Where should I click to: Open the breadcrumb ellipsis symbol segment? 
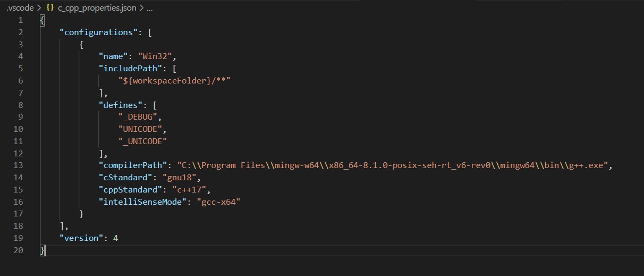point(149,9)
